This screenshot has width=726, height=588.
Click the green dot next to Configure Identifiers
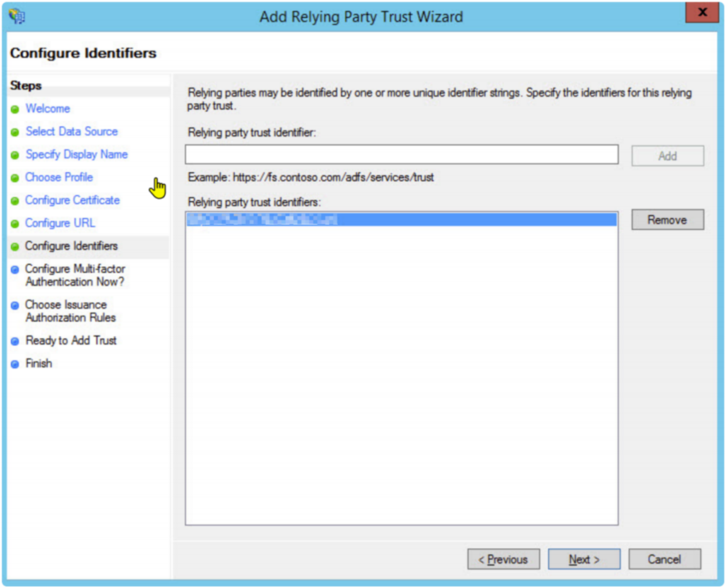coord(15,247)
